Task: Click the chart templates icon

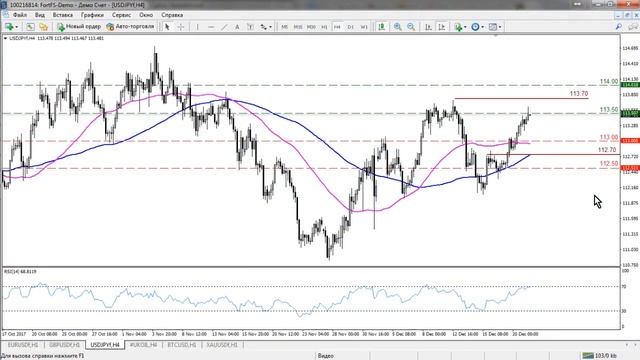Action: [x=493, y=27]
